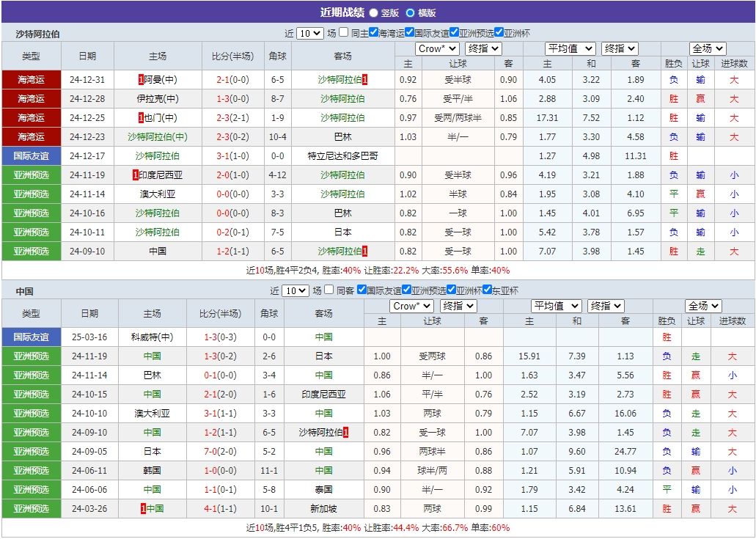
Task: Enable the 同主 checkbox for Saudi Arabia
Action: (342, 32)
